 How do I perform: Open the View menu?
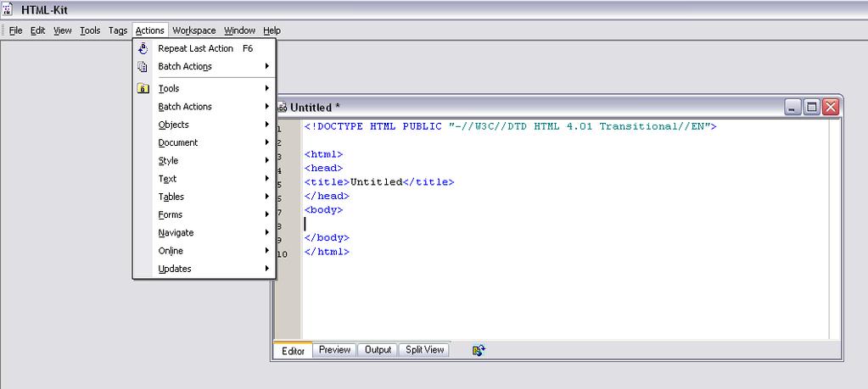tap(63, 31)
